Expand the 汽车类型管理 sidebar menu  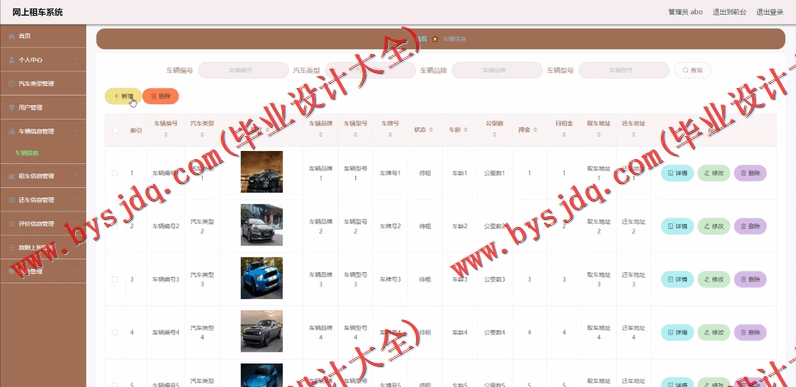(43, 84)
